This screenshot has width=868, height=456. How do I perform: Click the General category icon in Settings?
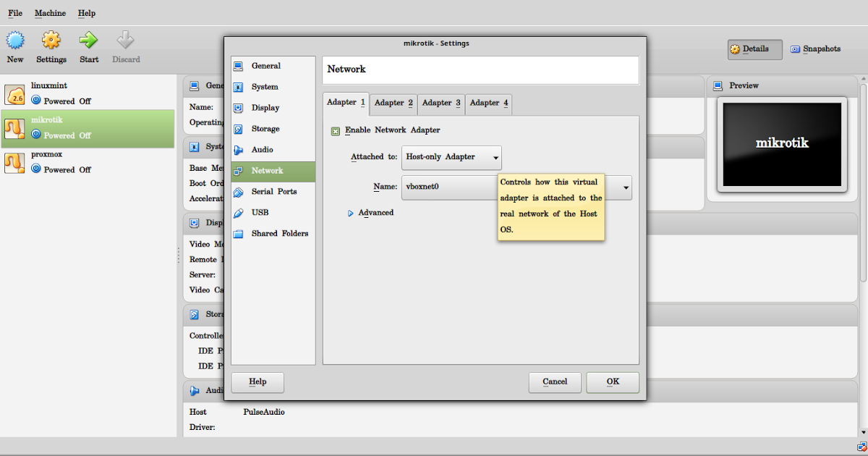(239, 66)
